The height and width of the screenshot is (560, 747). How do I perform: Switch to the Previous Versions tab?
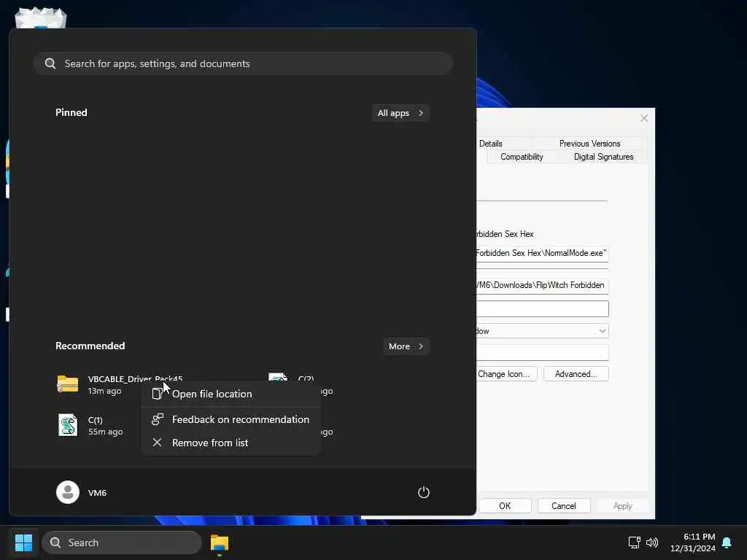(x=589, y=144)
